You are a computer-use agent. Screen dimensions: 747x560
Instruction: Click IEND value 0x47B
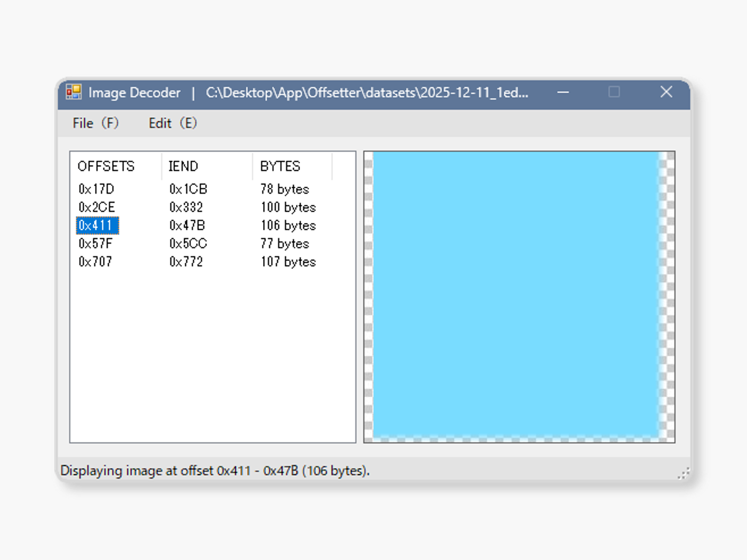click(x=187, y=226)
